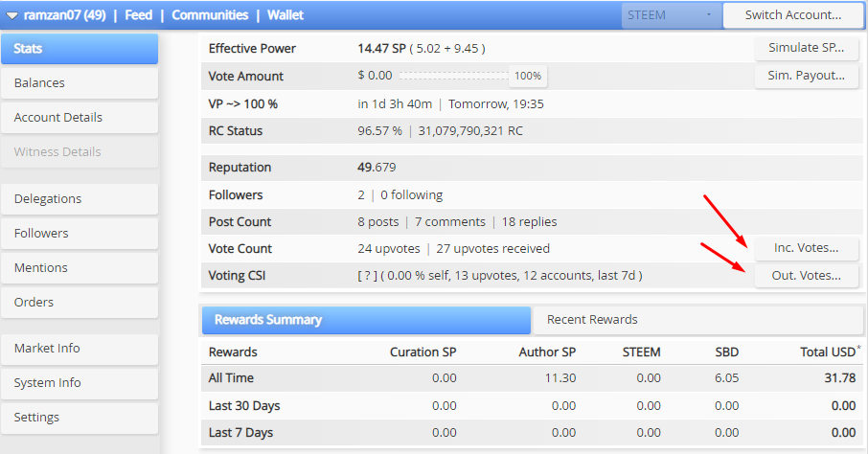Expand the STEEM chain dropdown

(671, 15)
